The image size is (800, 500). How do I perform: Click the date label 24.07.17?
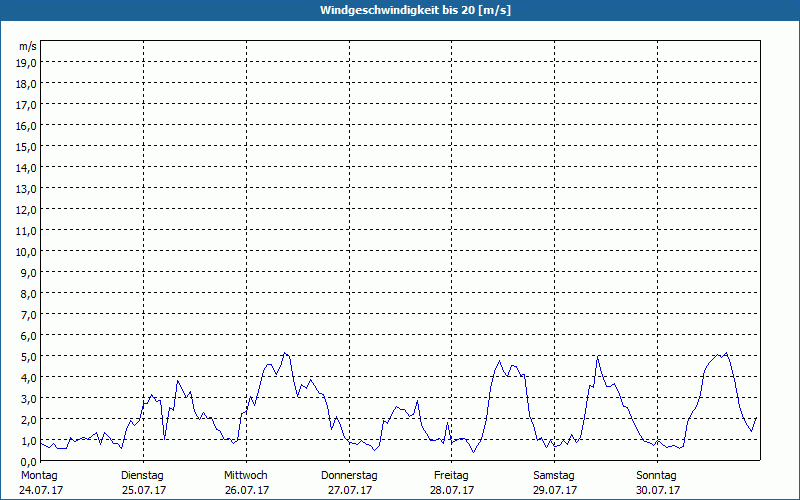point(41,490)
